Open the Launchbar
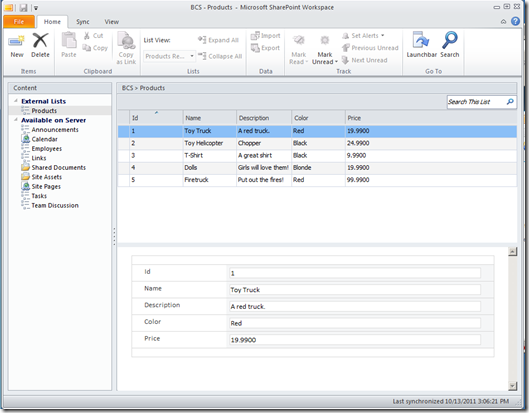529x413 pixels. tap(421, 45)
